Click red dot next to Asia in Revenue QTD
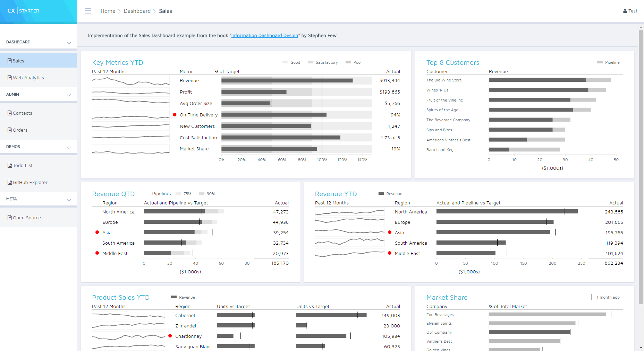Viewport: 644px width, 351px height. [97, 232]
